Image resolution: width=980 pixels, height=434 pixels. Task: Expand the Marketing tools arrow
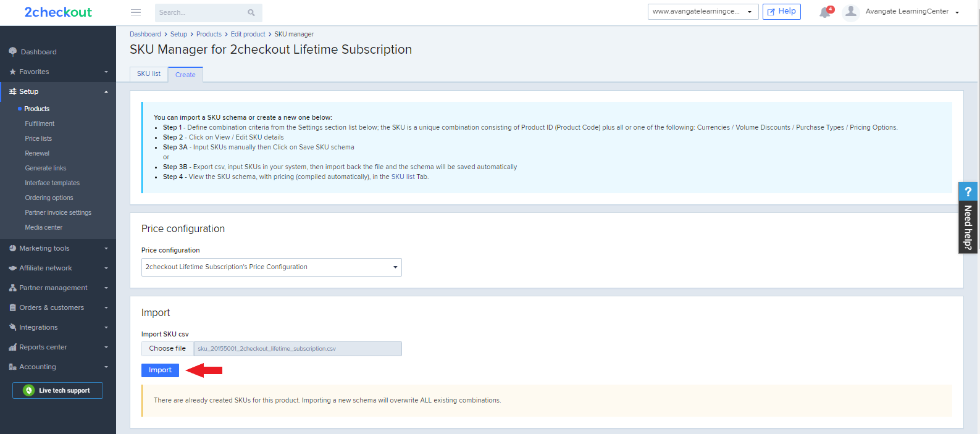pyautogui.click(x=106, y=249)
